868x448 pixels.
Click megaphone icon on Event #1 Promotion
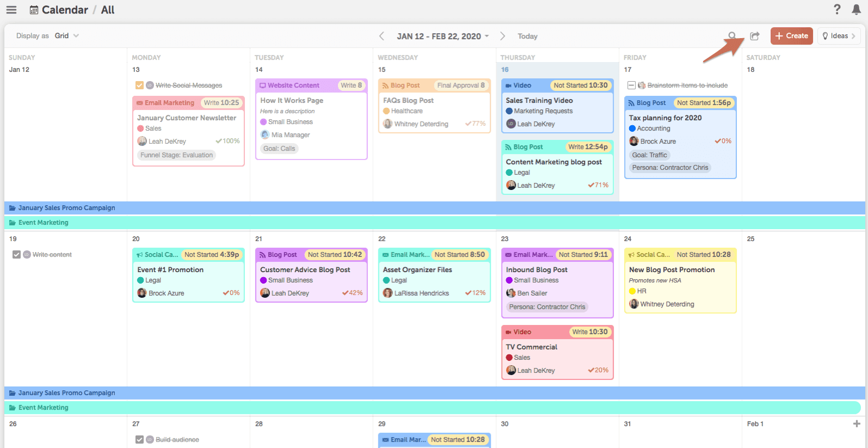(140, 255)
